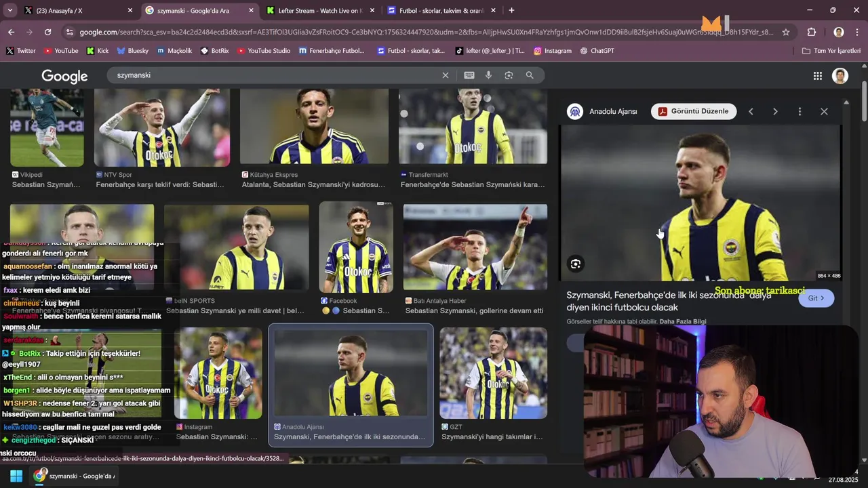Open preview panel more options menu

pyautogui.click(x=800, y=111)
